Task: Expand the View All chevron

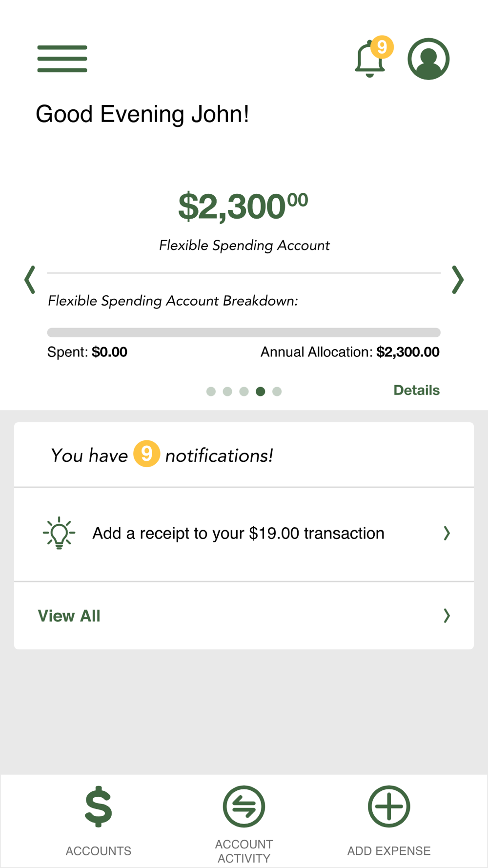Action: [x=447, y=616]
